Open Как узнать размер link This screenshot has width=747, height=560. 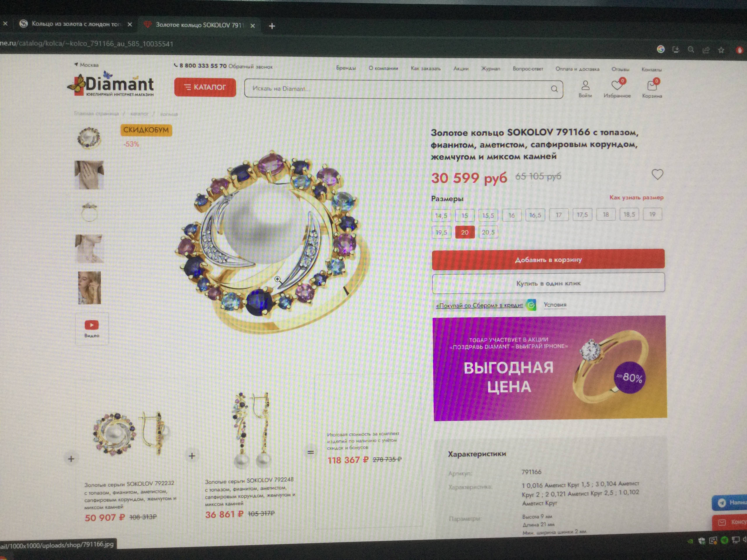coord(636,197)
